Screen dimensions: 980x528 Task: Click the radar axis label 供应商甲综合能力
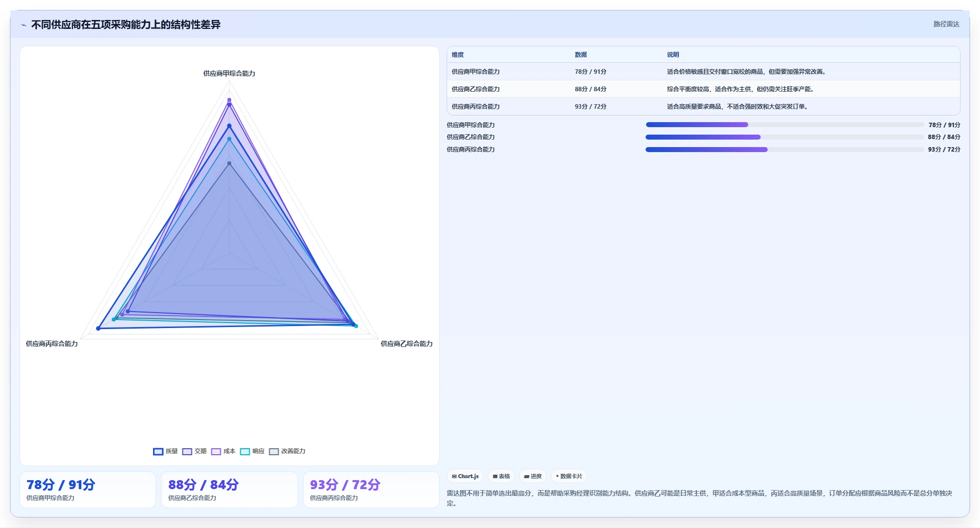[229, 73]
